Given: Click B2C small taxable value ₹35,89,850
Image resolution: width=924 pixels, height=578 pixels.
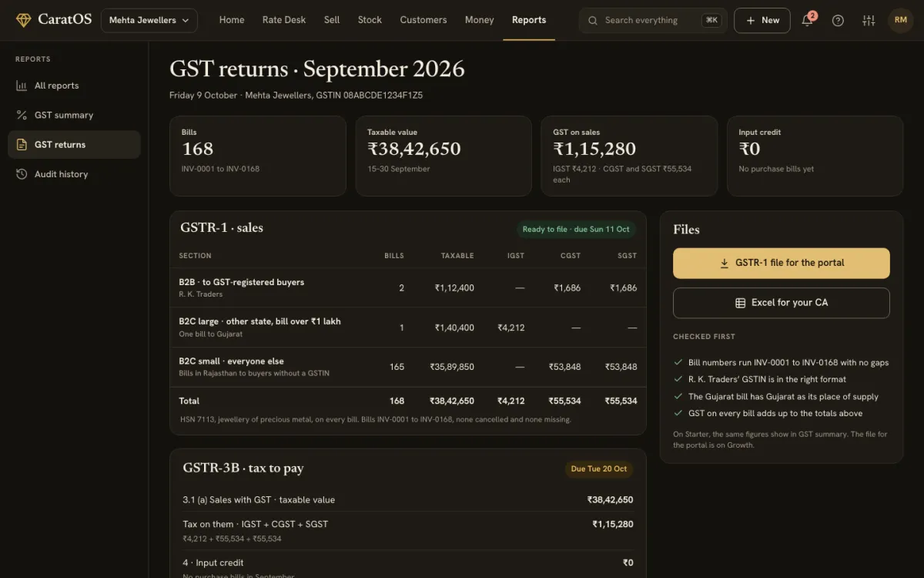Looking at the screenshot, I should tap(452, 367).
